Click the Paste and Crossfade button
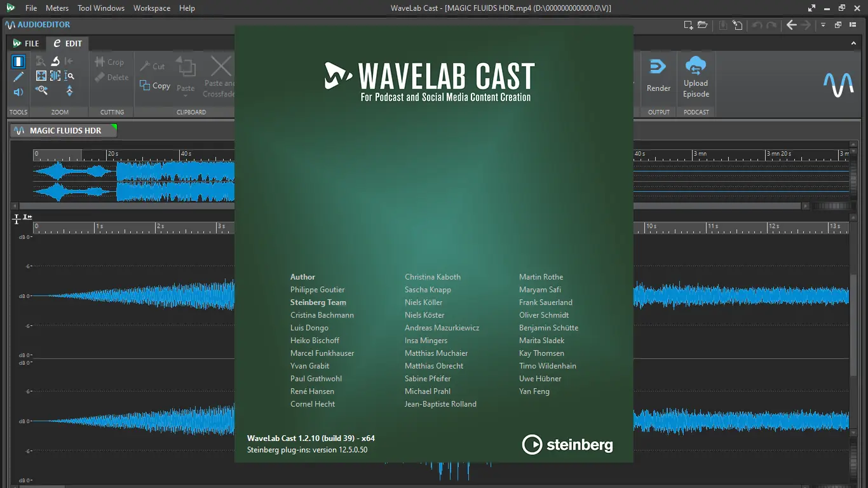868x488 pixels. tap(219, 76)
